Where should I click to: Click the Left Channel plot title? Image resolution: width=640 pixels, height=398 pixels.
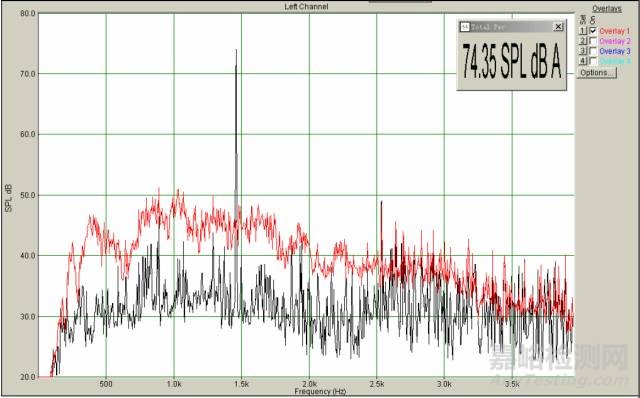pyautogui.click(x=306, y=7)
